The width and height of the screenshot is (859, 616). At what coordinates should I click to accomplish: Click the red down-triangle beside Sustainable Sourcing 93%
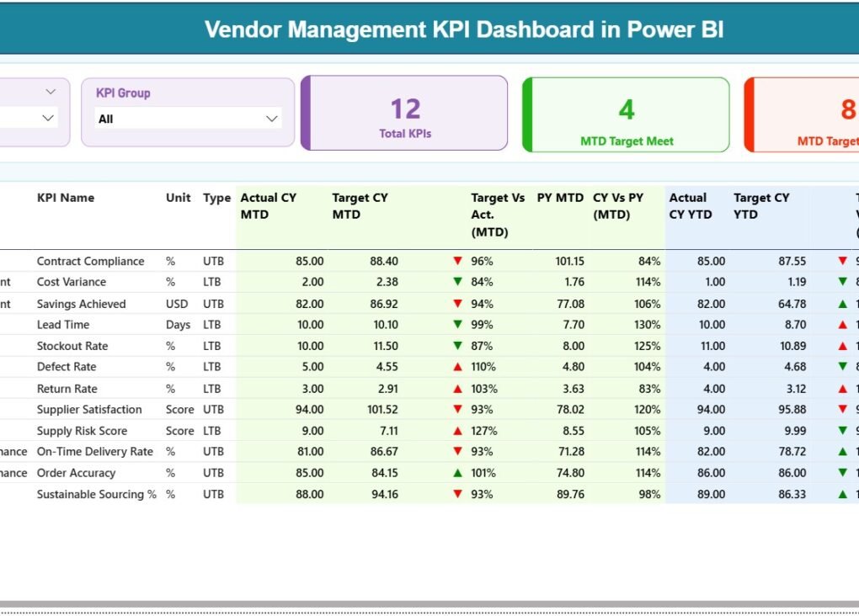[x=457, y=494]
